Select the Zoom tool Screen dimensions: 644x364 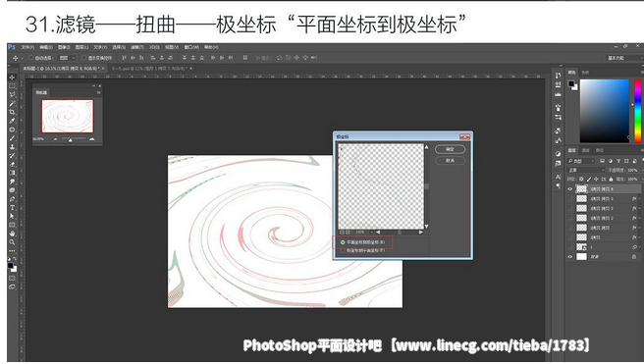point(12,242)
